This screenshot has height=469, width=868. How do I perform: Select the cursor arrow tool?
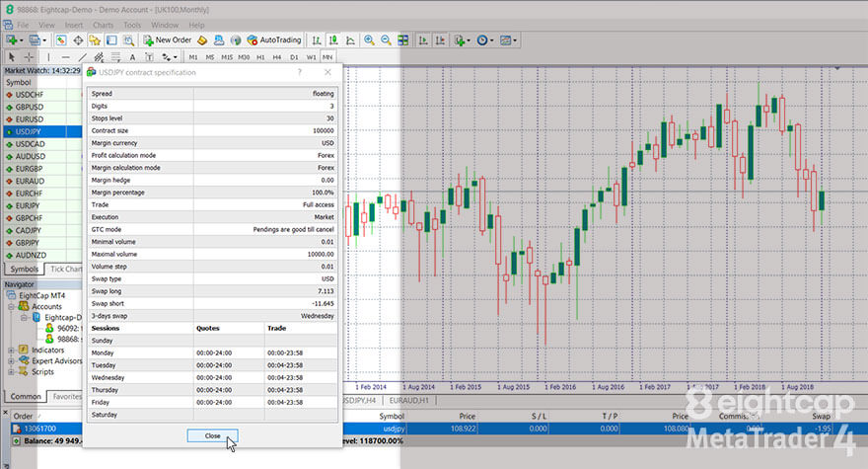tap(11, 56)
